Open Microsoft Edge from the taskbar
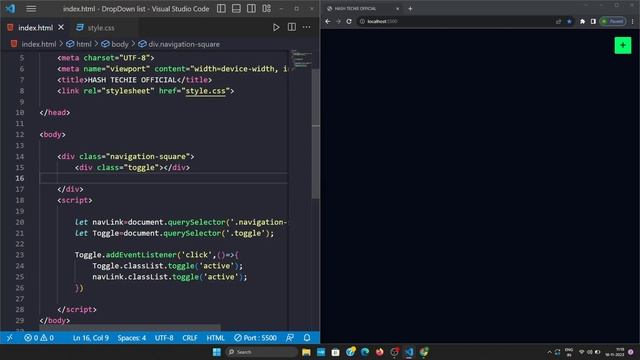This screenshot has height=360, width=640. coord(365,352)
